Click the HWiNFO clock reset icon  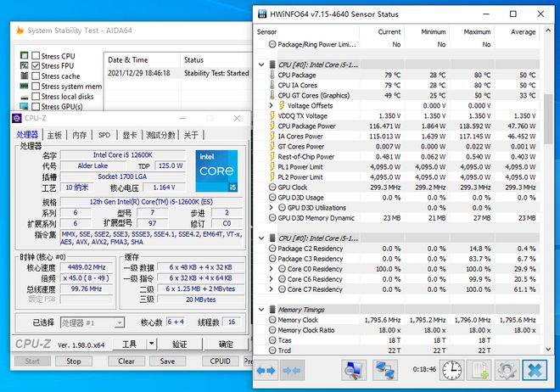coord(451,370)
